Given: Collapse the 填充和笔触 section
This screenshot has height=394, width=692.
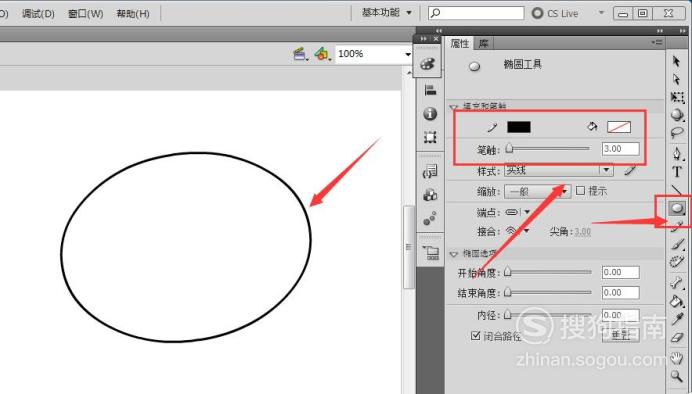Looking at the screenshot, I should [454, 107].
